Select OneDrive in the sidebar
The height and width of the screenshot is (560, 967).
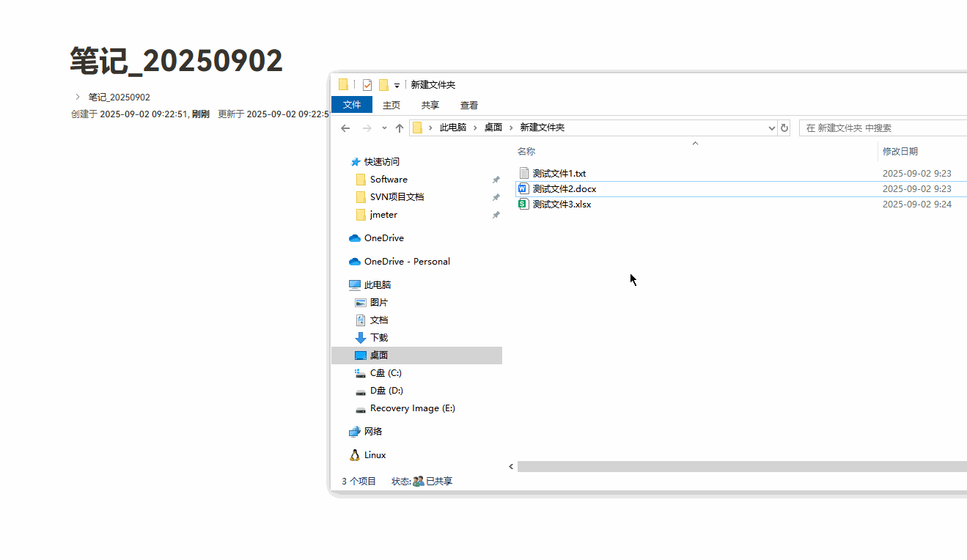pyautogui.click(x=383, y=237)
